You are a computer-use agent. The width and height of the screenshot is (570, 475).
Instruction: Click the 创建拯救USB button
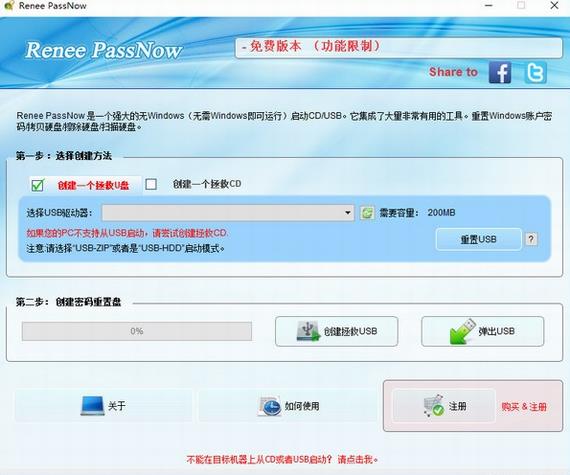(x=337, y=331)
